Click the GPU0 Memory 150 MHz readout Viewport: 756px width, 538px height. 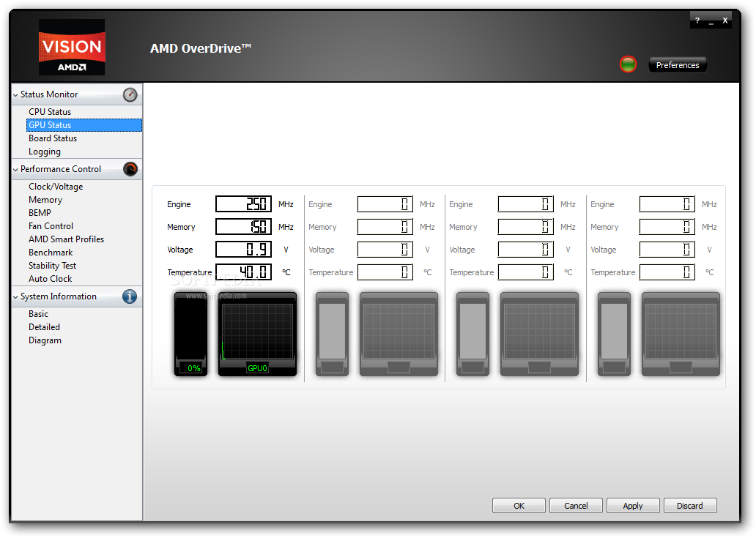coord(243,227)
